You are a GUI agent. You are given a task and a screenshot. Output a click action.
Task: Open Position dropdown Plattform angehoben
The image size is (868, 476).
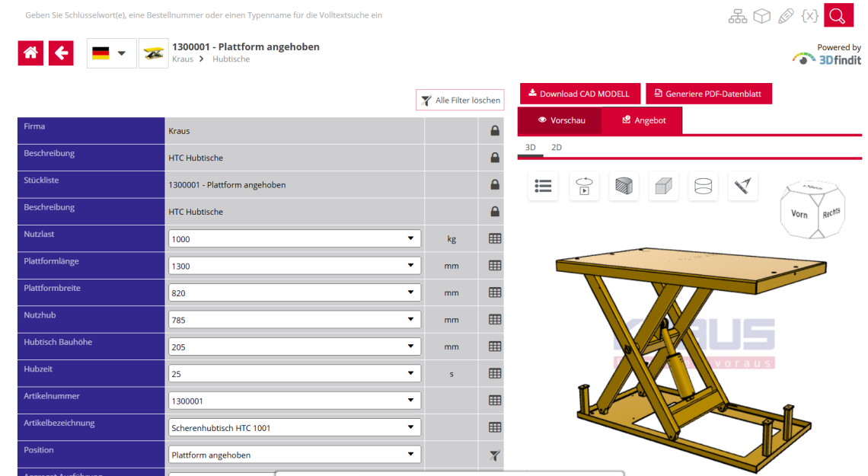pyautogui.click(x=295, y=455)
